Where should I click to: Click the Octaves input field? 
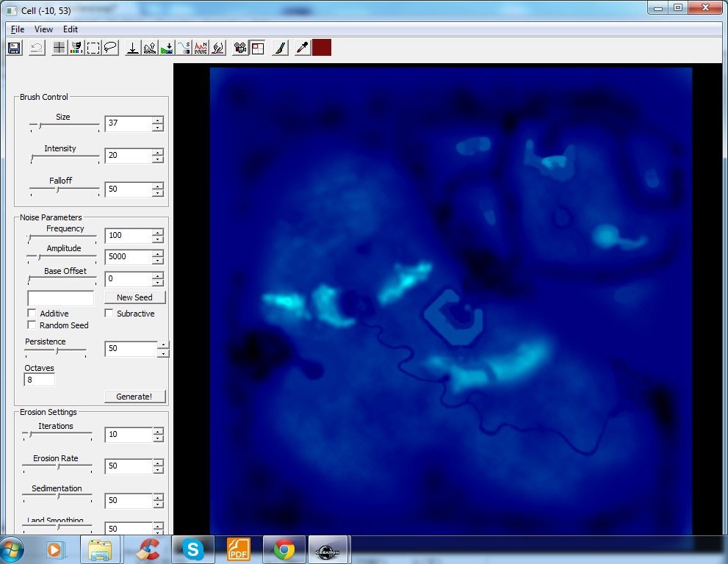(x=40, y=380)
